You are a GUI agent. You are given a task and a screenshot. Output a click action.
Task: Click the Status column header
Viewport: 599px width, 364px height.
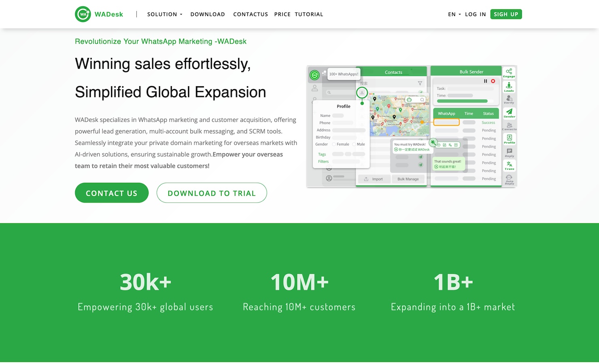488,114
